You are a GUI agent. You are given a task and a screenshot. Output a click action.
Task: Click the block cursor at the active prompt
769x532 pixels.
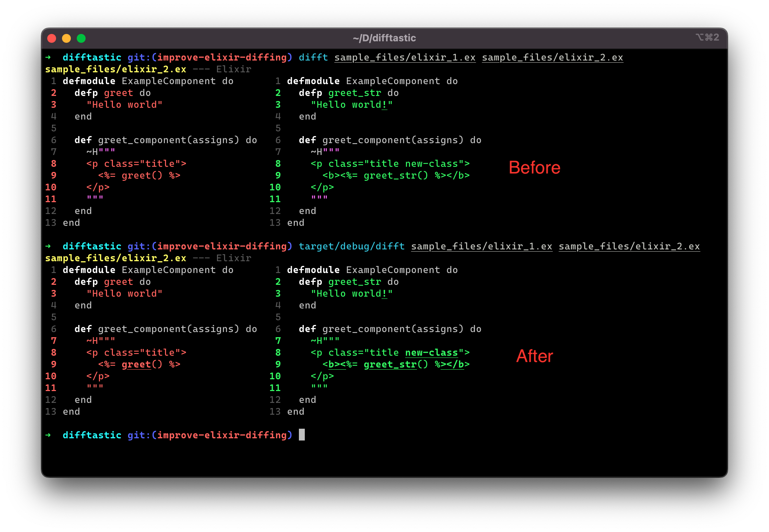click(x=303, y=435)
